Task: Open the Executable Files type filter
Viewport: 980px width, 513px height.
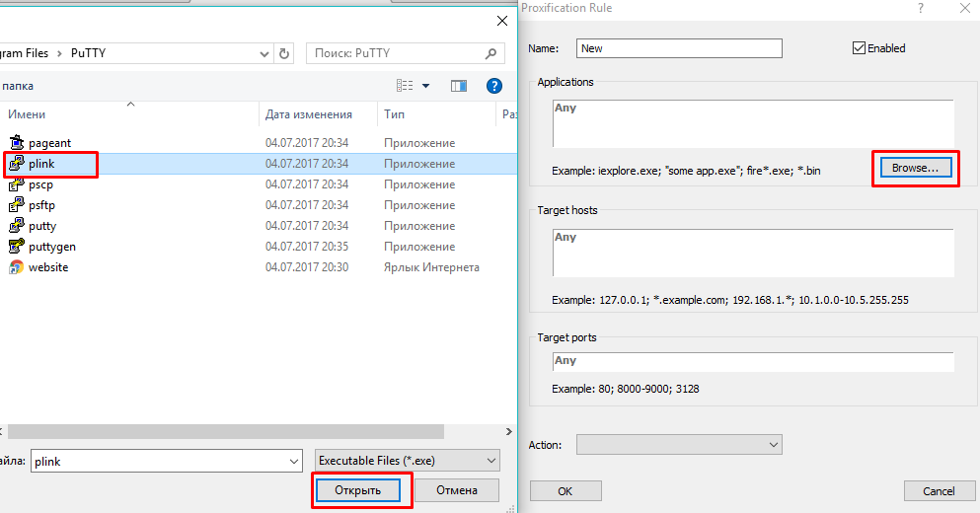Action: pyautogui.click(x=407, y=461)
